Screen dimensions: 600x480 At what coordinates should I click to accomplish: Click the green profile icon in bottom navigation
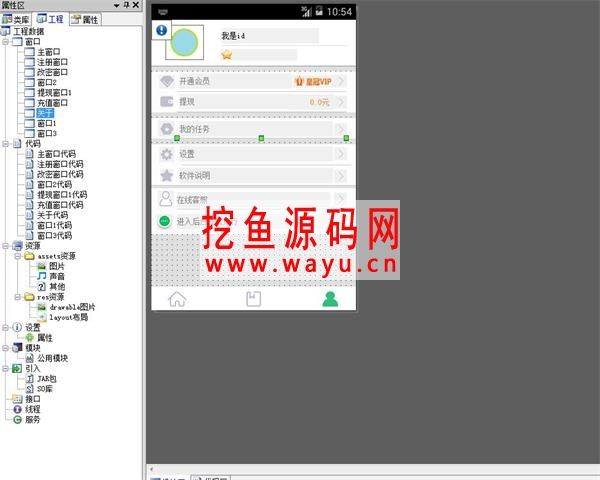[330, 299]
